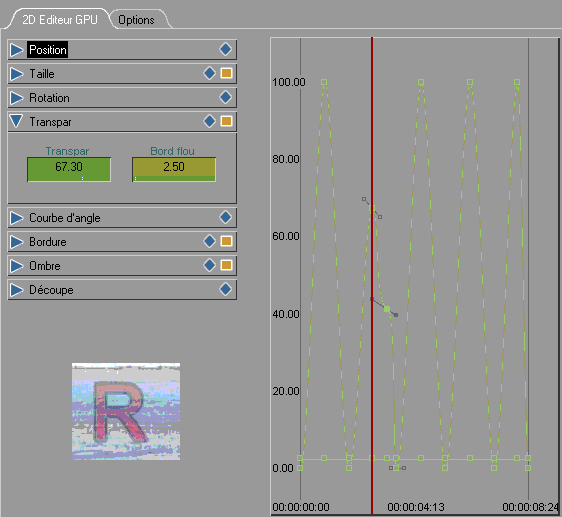The width and height of the screenshot is (562, 517).
Task: Toggle the Transpar row orange enable box
Action: point(227,121)
